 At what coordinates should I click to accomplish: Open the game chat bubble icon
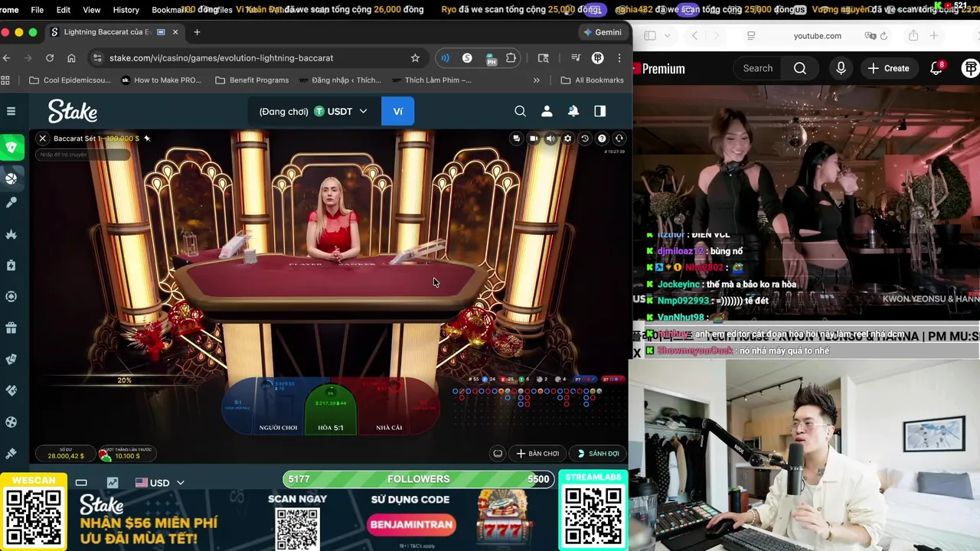[x=517, y=139]
